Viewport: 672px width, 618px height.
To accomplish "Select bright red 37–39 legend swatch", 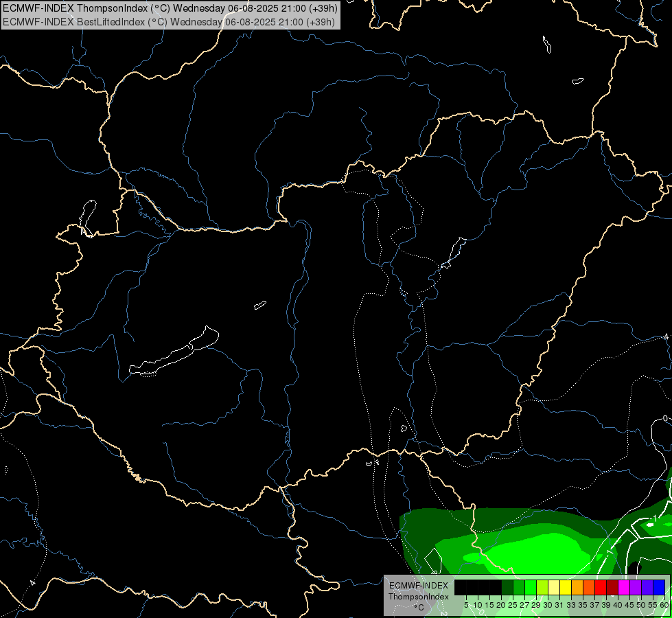I will tap(601, 587).
